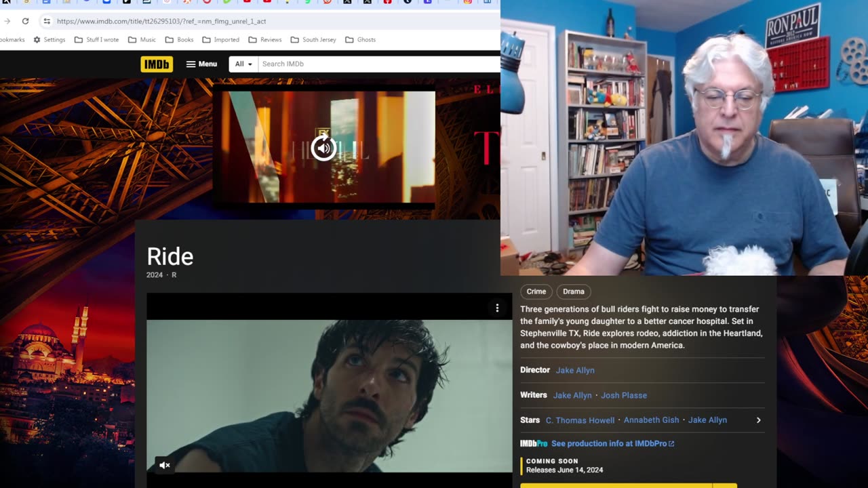This screenshot has height=488, width=868.
Task: Open the Music bookmark folder
Action: pyautogui.click(x=142, y=39)
